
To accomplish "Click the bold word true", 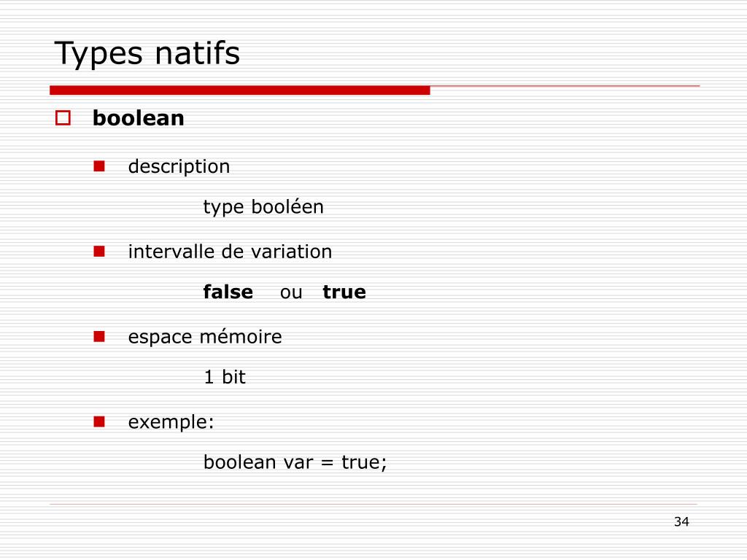I will [x=344, y=292].
